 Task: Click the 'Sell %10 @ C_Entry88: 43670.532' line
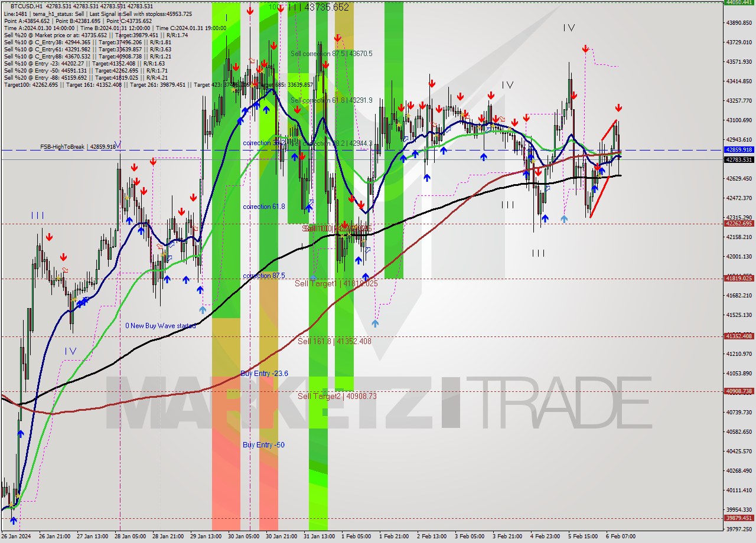pyautogui.click(x=87, y=56)
